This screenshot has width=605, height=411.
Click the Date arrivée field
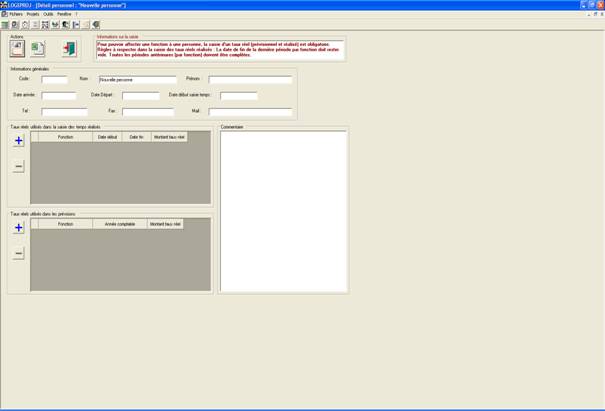point(64,96)
